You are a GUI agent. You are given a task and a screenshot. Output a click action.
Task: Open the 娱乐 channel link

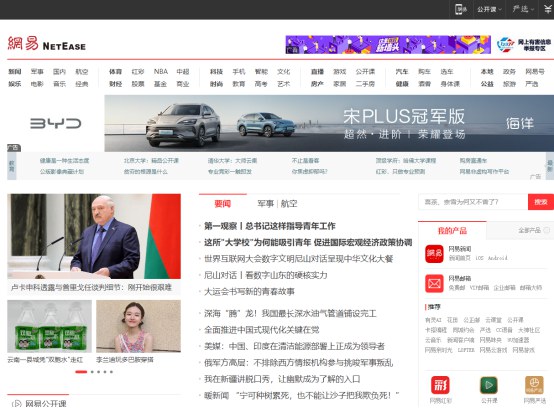(x=14, y=84)
